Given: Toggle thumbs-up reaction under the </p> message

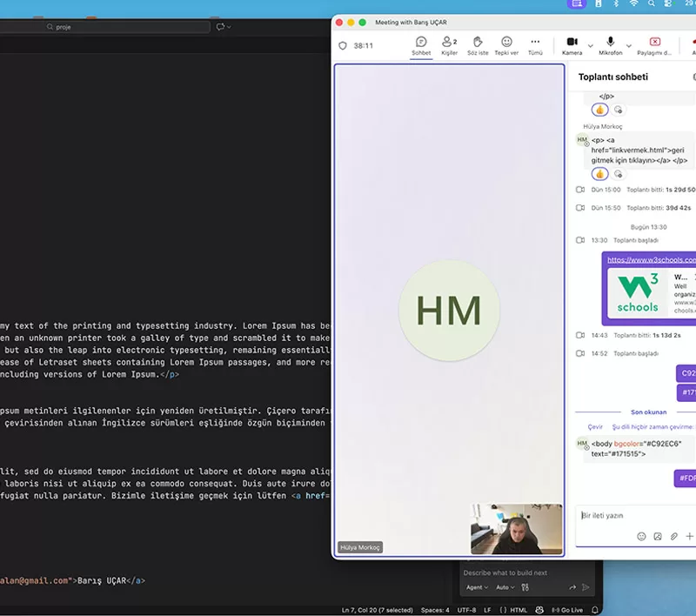Looking at the screenshot, I should point(599,110).
